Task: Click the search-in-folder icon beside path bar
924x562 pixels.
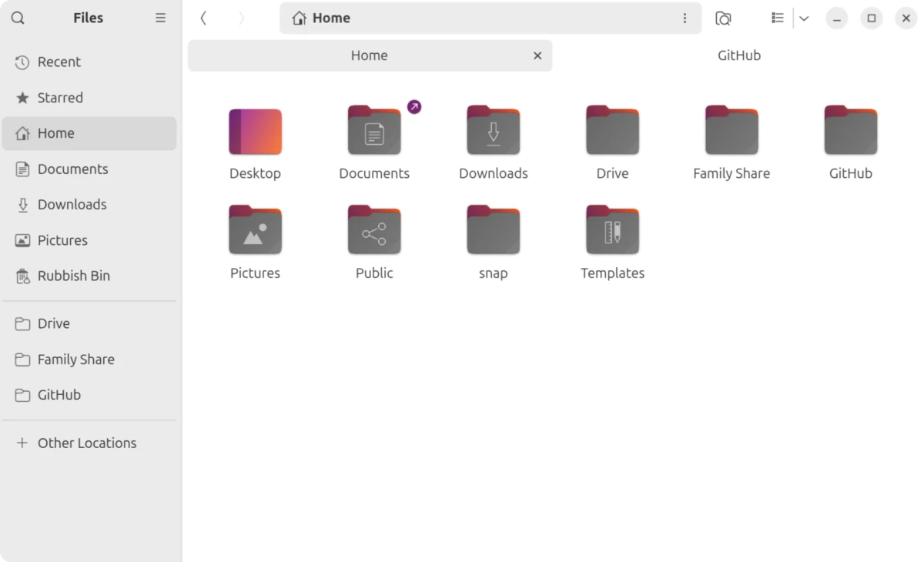Action: (x=723, y=18)
